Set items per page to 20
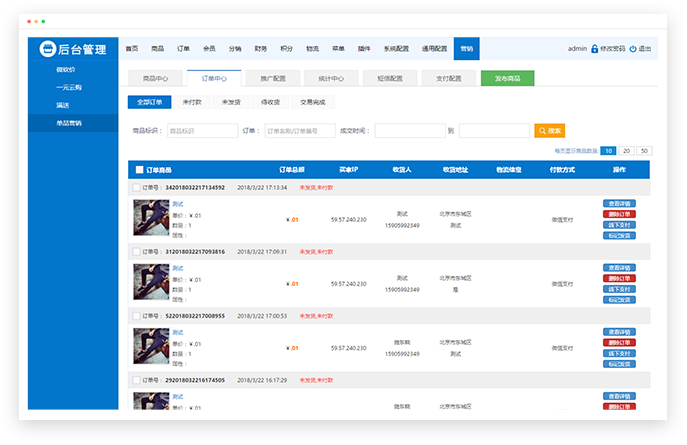The image size is (687, 445). [626, 150]
